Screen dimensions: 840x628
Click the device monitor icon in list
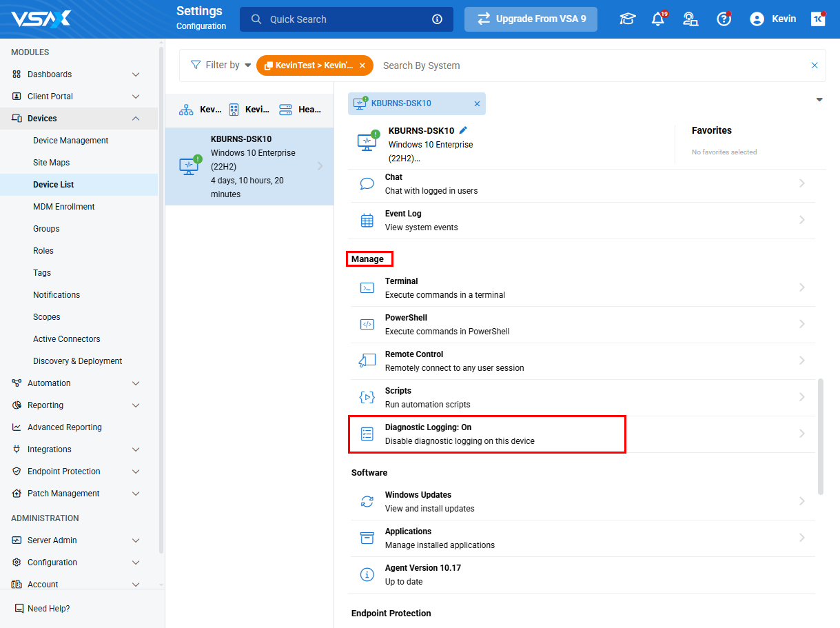[x=189, y=166]
